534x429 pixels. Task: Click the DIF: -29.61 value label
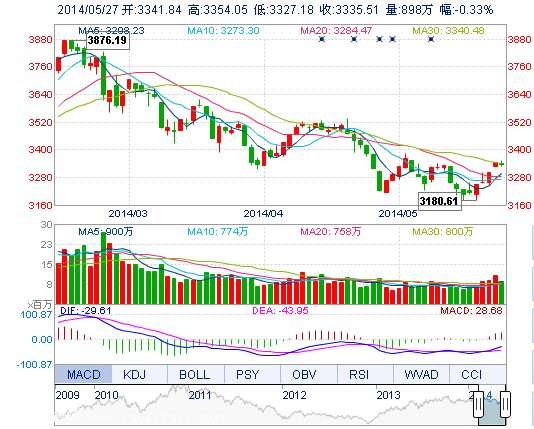85,311
